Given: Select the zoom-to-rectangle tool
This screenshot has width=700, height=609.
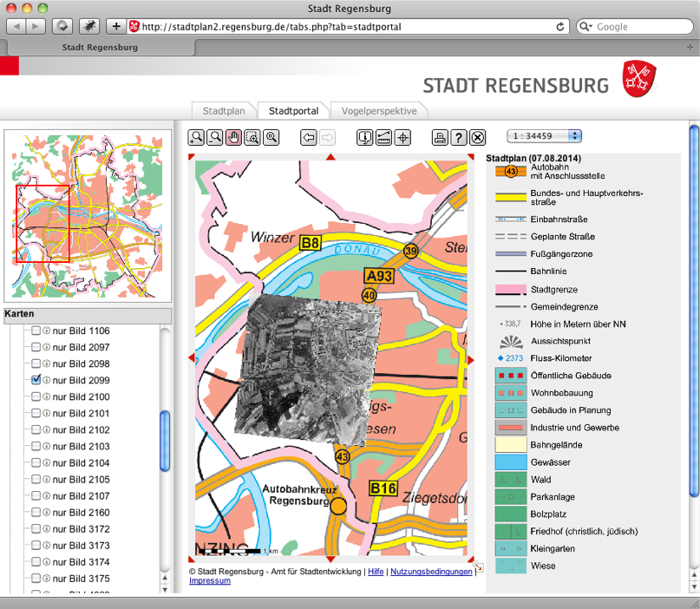Looking at the screenshot, I should (252, 138).
